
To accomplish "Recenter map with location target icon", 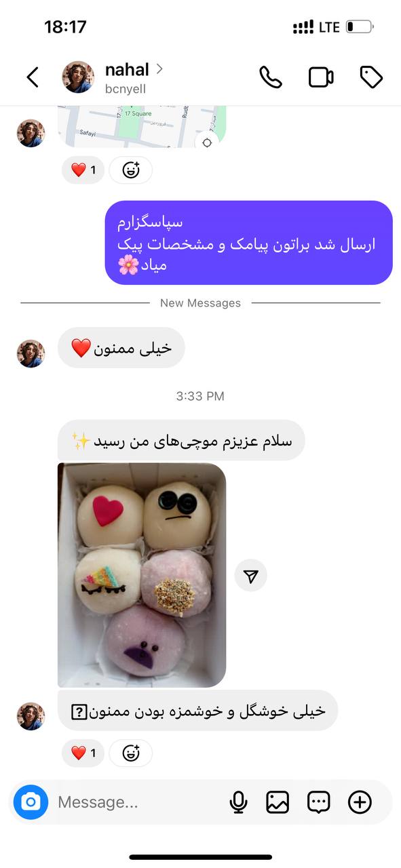I will (207, 142).
